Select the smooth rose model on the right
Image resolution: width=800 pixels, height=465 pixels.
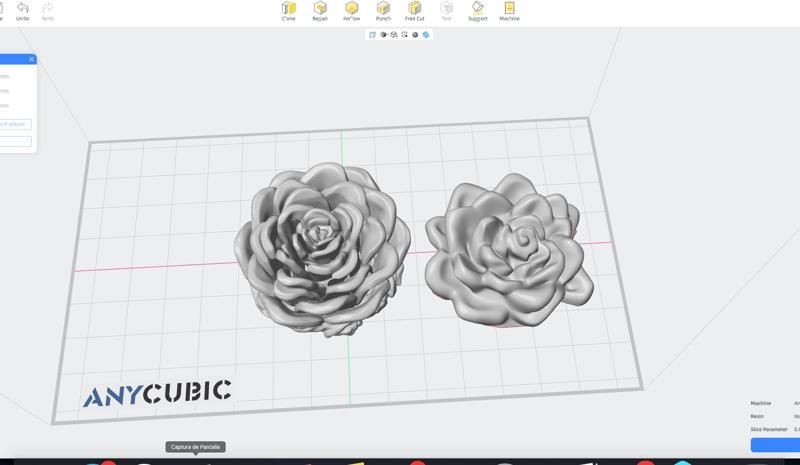click(509, 250)
